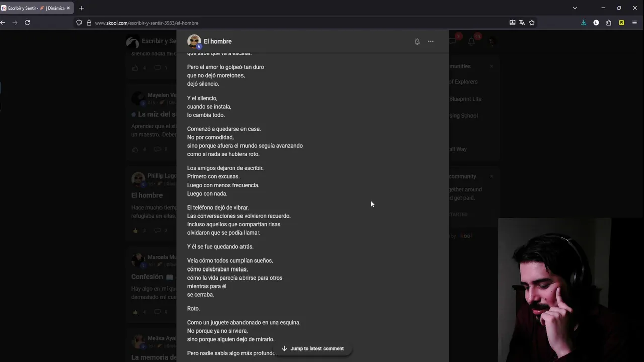Close the Escribir y Sentir tab
Image resolution: width=644 pixels, height=362 pixels.
point(68,8)
